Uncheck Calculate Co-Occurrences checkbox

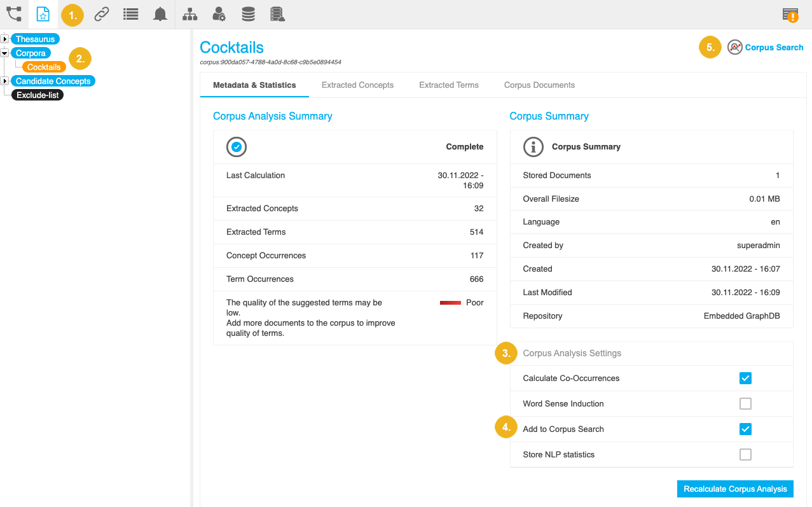745,379
